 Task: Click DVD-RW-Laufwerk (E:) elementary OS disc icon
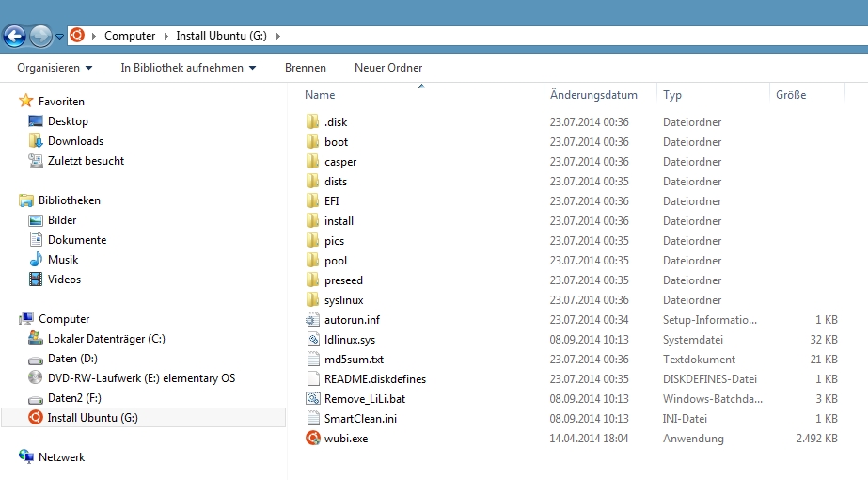[x=36, y=378]
